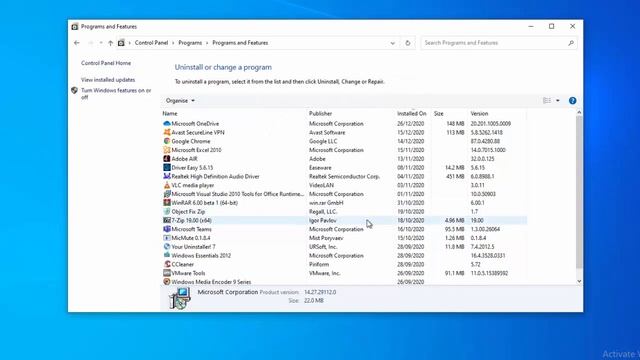The width and height of the screenshot is (640, 360).
Task: Click the VMware, Inc. publisher cell
Action: [324, 273]
